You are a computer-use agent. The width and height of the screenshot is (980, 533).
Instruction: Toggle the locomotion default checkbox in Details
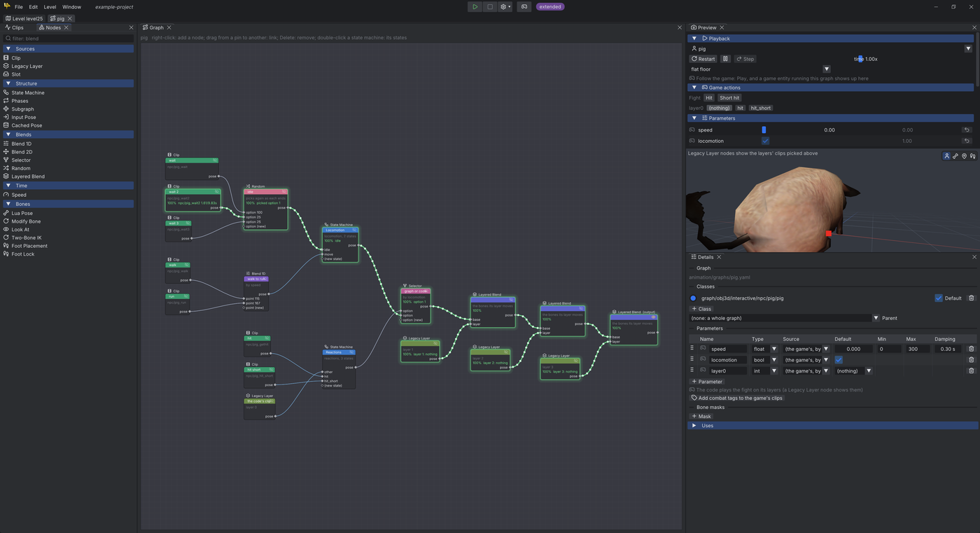coord(839,360)
